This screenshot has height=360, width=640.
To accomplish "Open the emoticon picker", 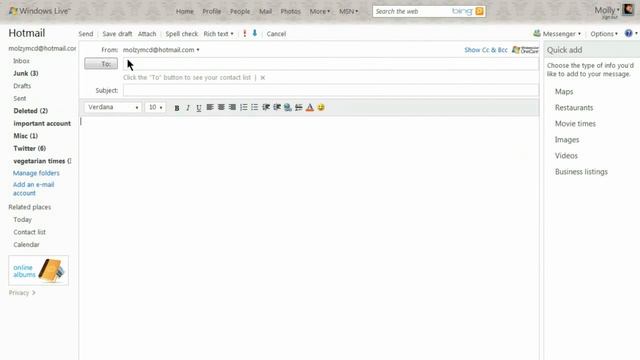I will 321,107.
